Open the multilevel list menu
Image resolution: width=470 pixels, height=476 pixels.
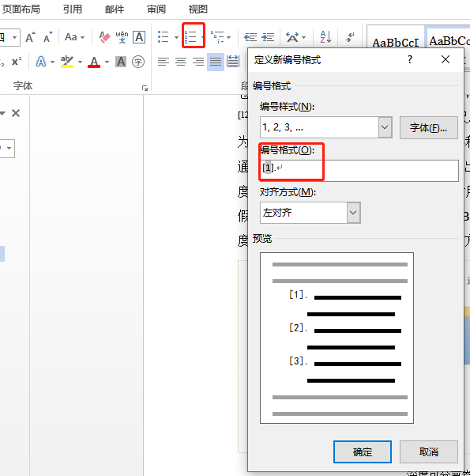click(220, 37)
